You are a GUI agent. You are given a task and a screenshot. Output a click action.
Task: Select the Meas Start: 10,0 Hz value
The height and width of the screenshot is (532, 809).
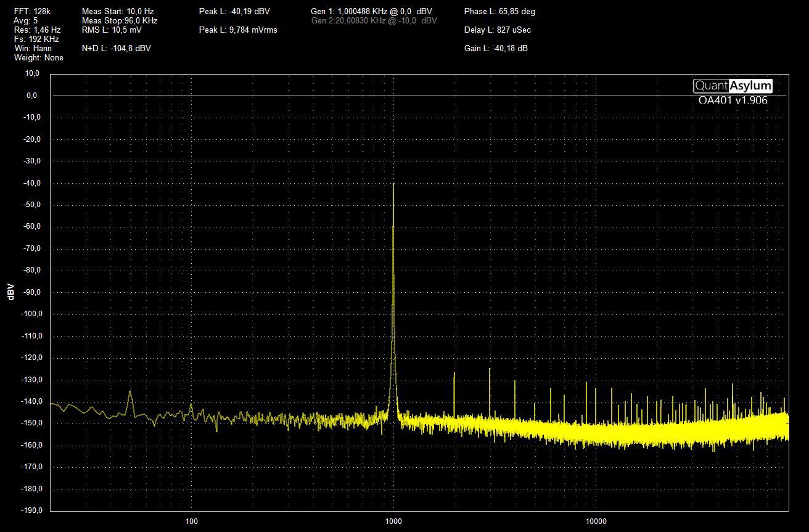click(x=117, y=11)
